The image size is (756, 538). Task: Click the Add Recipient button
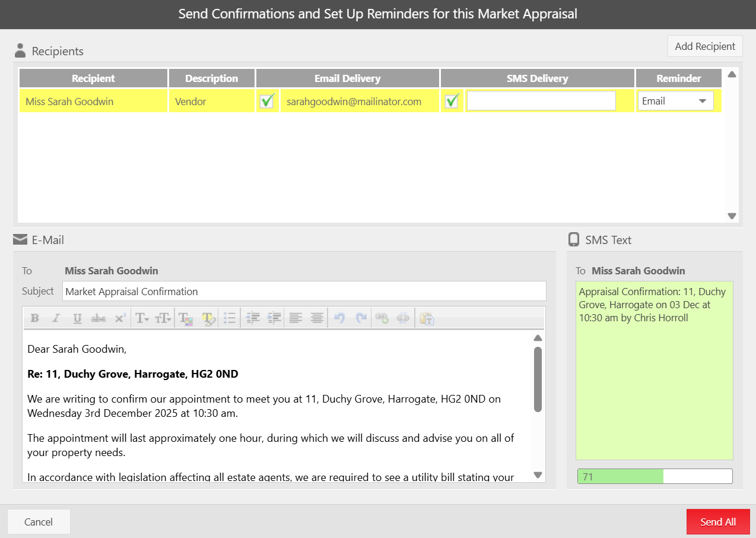tap(705, 46)
